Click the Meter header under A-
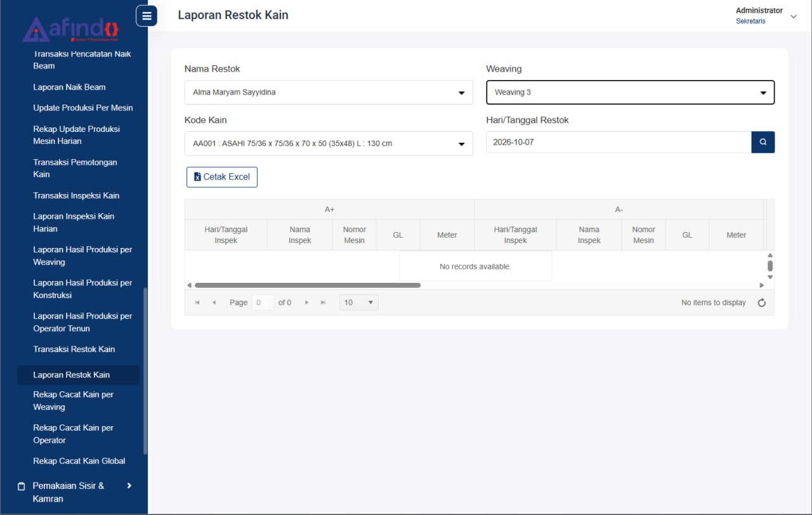This screenshot has width=812, height=515. (737, 235)
